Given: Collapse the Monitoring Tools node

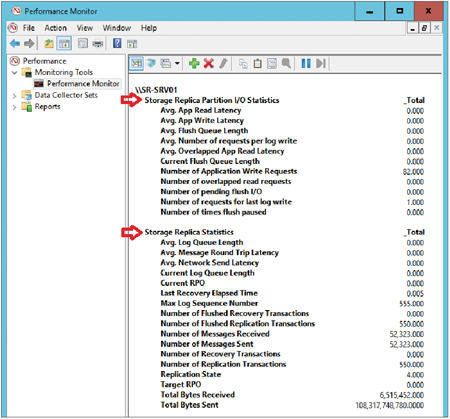Looking at the screenshot, I should (14, 73).
